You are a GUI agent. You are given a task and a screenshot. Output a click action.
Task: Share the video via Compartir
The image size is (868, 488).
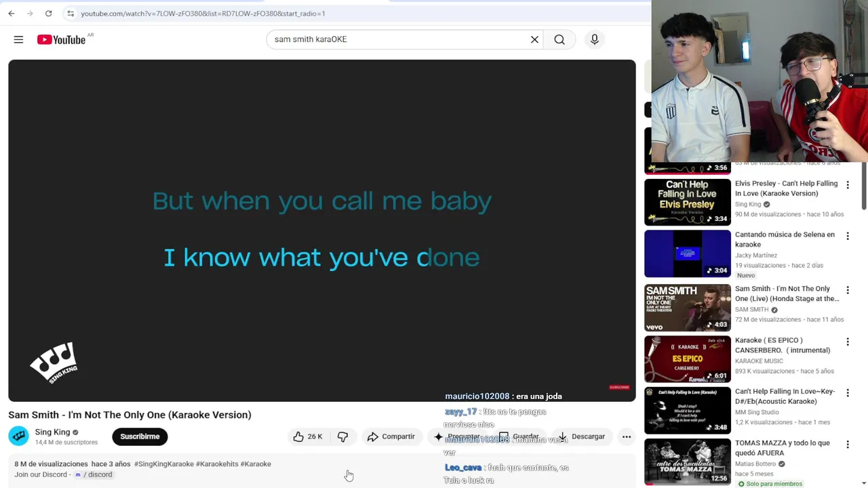(391, 436)
